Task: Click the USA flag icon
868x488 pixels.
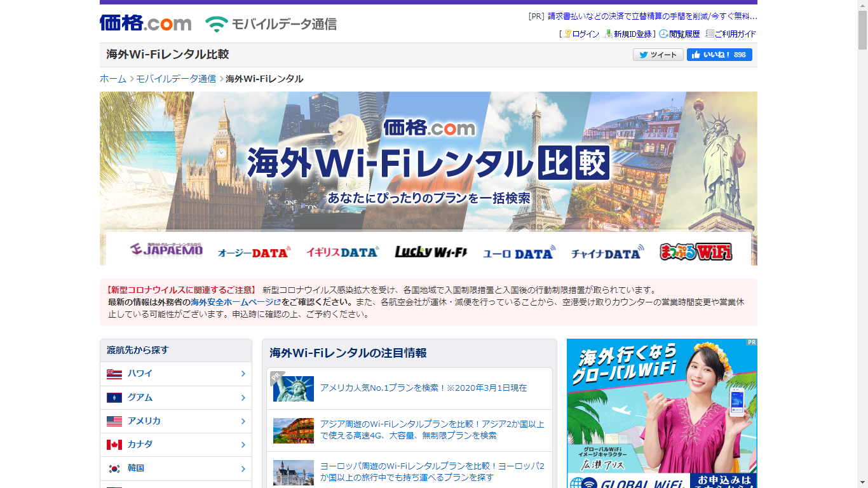Action: pyautogui.click(x=114, y=421)
